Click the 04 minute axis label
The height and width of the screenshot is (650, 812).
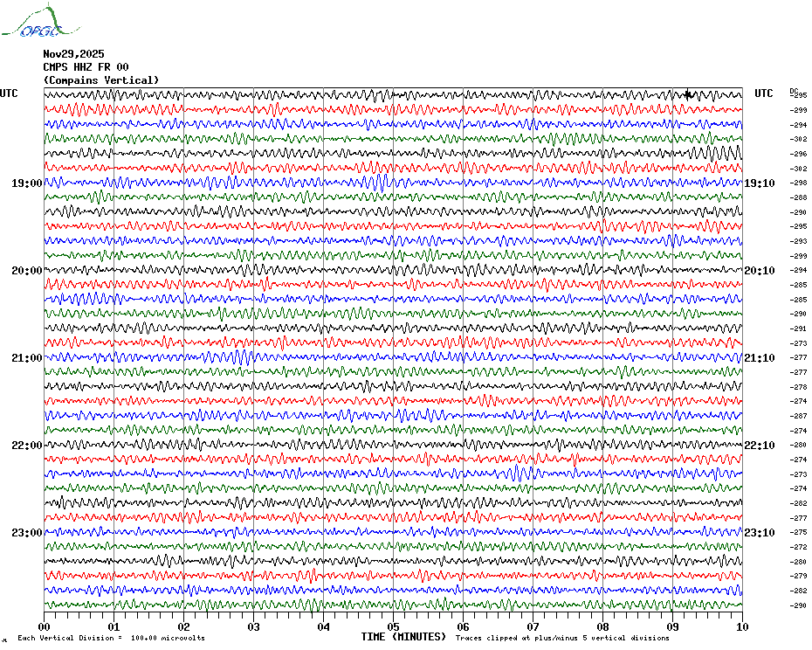click(x=324, y=626)
